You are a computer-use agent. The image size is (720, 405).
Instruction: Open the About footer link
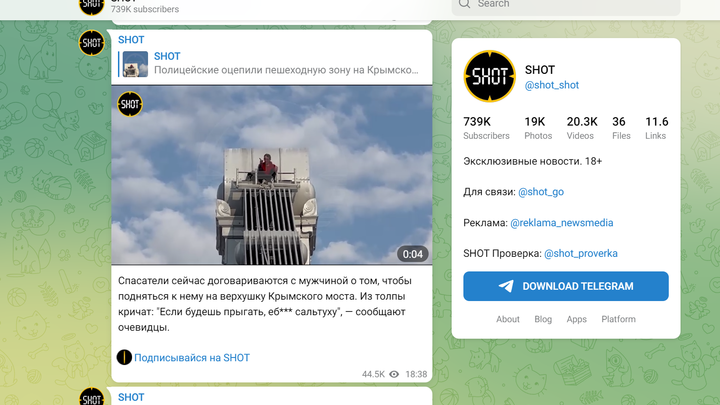tap(507, 319)
